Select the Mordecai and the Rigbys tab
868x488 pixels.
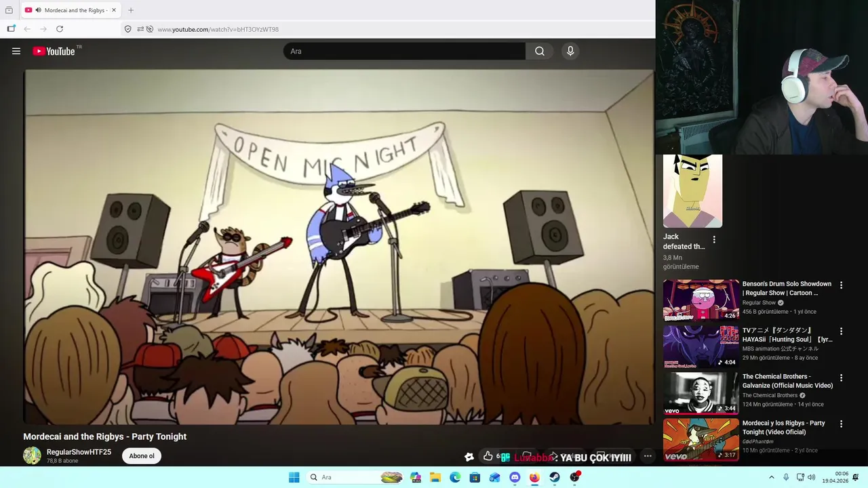[x=71, y=10]
